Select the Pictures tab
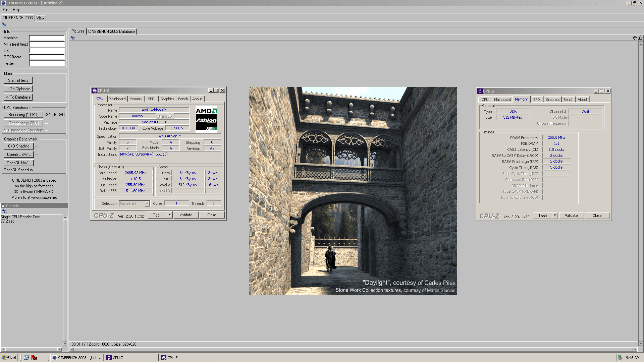 [78, 31]
